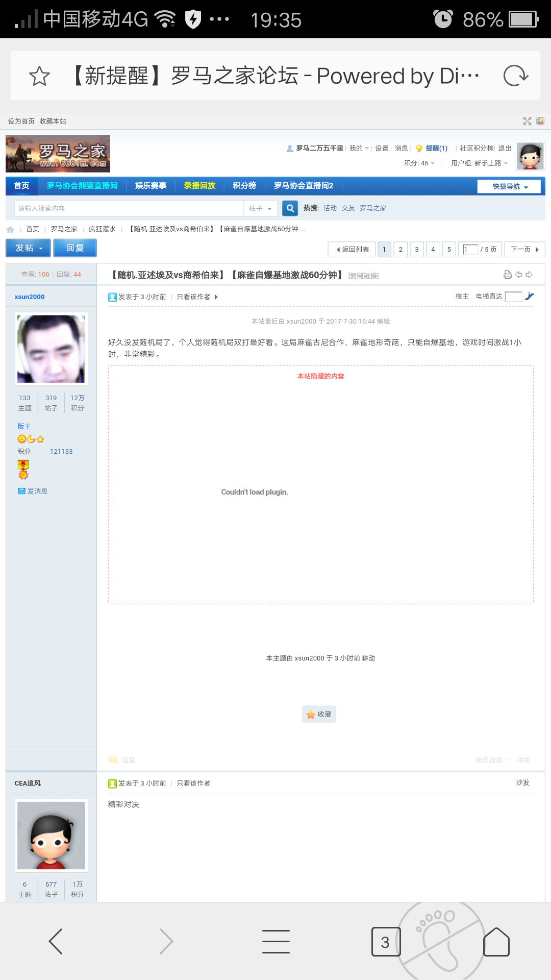This screenshot has width=551, height=980.
Task: Go to previous thread arrow icon
Action: tap(518, 275)
